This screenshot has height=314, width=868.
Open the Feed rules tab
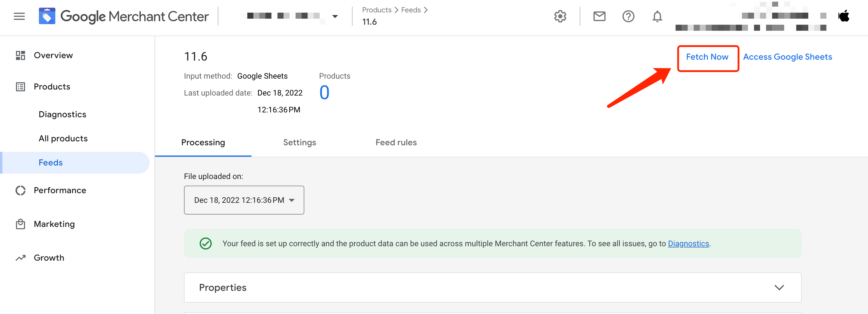396,142
